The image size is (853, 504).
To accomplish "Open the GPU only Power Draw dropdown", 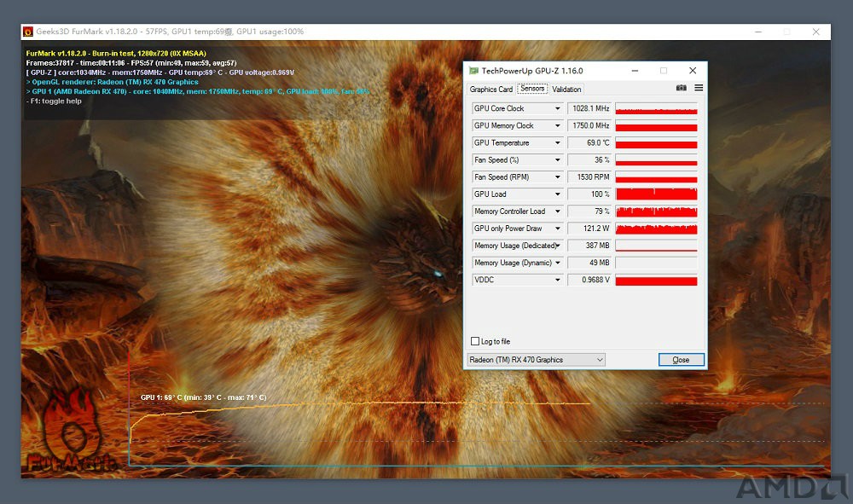I will pos(558,229).
